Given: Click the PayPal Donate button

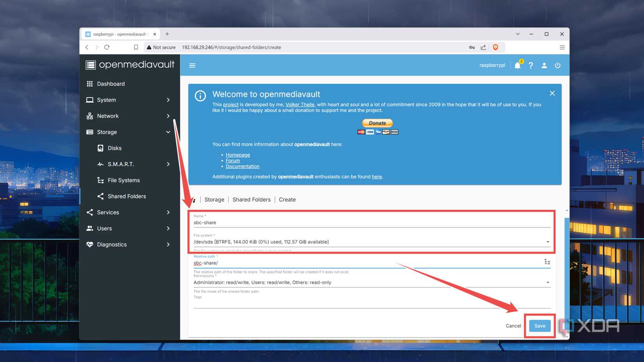Looking at the screenshot, I should pos(377,123).
